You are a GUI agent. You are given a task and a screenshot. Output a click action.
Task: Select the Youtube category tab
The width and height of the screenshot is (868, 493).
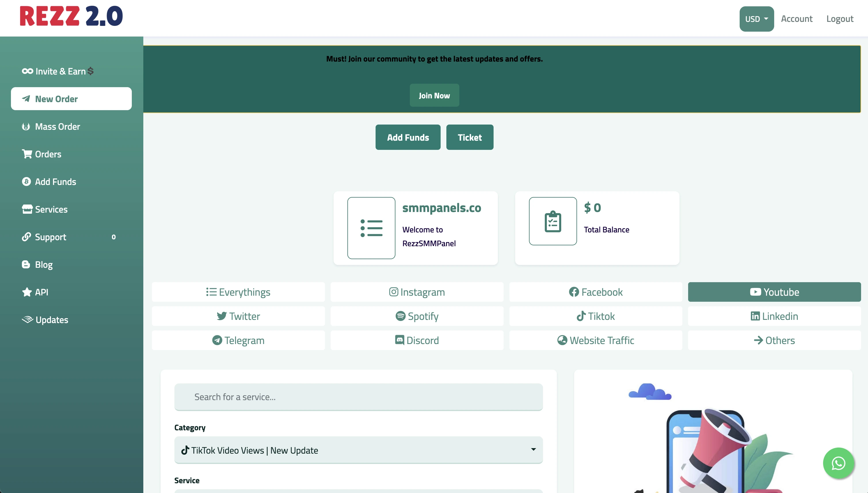click(x=774, y=292)
